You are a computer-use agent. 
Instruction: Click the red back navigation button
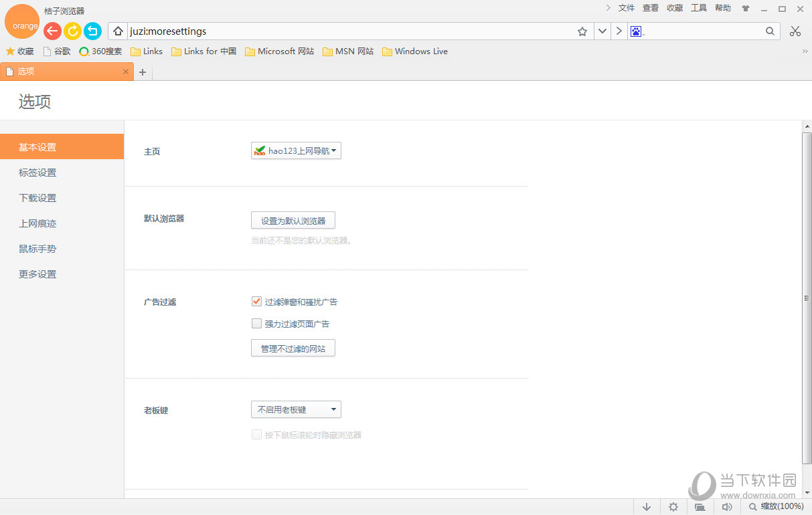[x=52, y=31]
